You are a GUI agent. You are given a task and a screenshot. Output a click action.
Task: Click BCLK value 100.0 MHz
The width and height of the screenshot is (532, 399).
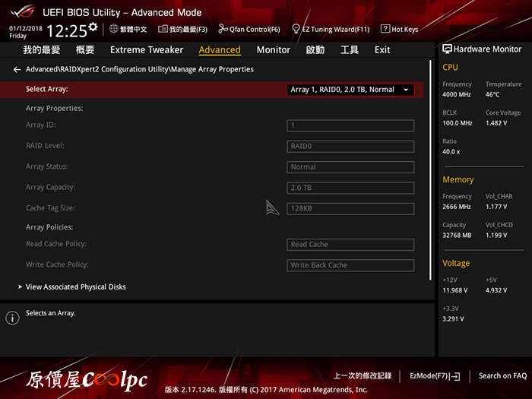[457, 123]
